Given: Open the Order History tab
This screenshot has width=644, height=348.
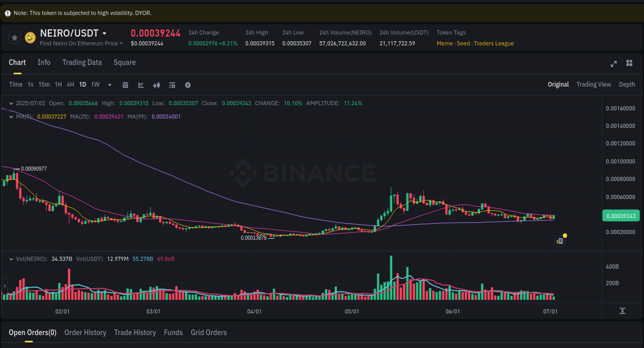Looking at the screenshot, I should click(x=85, y=333).
